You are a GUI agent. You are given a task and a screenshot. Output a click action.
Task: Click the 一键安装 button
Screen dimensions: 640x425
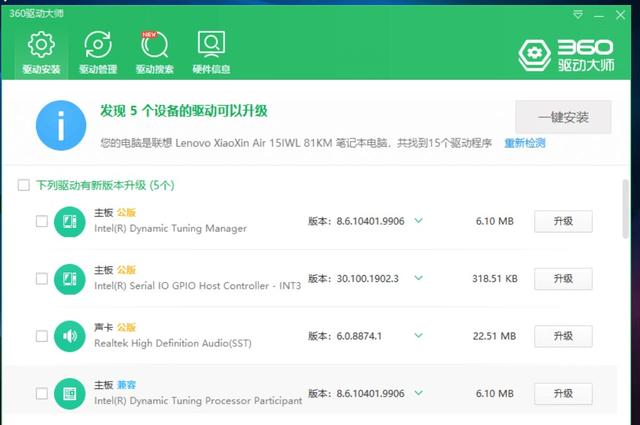click(563, 117)
